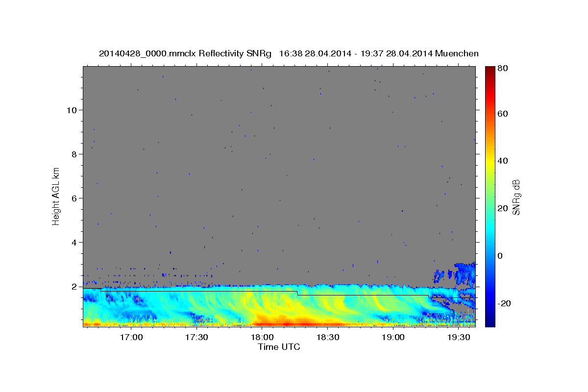Viewport: 588px width, 392px height.
Task: Click the colorbar value -20
Action: click(x=504, y=303)
